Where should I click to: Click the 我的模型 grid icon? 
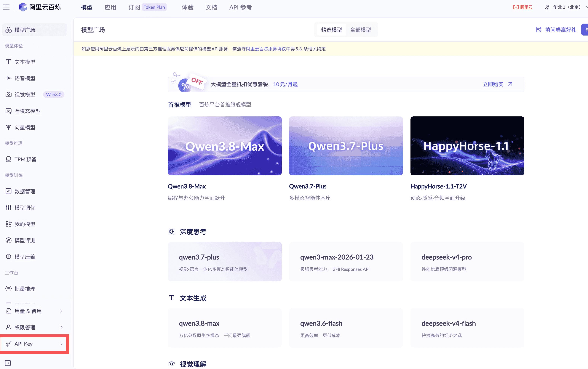pyautogui.click(x=9, y=224)
